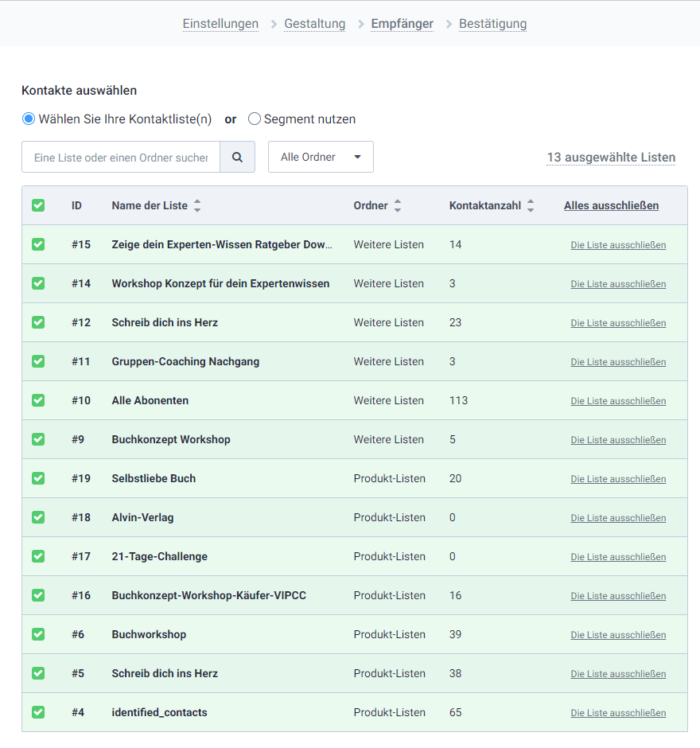Screen dimensions: 700x748
Task: Switch to the Gestaltung step
Action: [314, 24]
